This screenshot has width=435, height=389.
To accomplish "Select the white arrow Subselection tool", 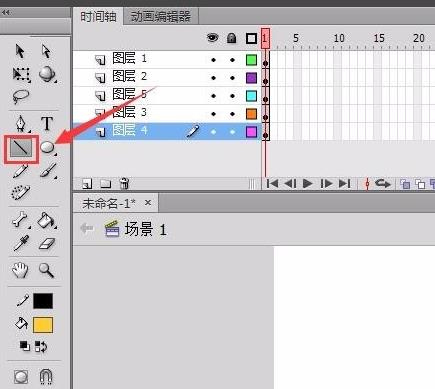I will tap(46, 51).
